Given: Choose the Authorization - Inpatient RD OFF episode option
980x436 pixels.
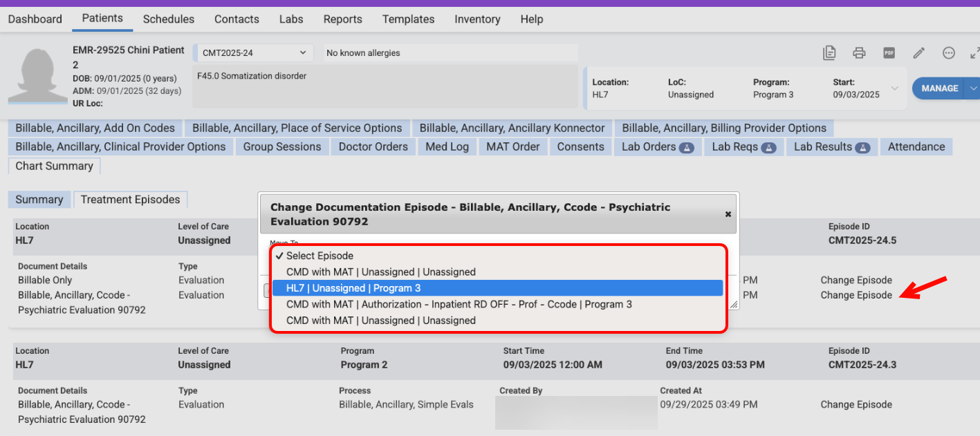Looking at the screenshot, I should pyautogui.click(x=459, y=304).
